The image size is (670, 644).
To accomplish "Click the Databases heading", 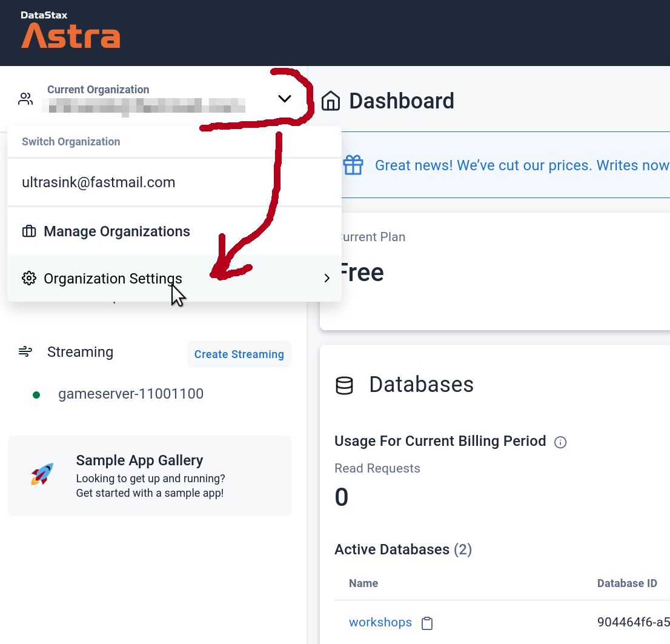I will [x=421, y=384].
